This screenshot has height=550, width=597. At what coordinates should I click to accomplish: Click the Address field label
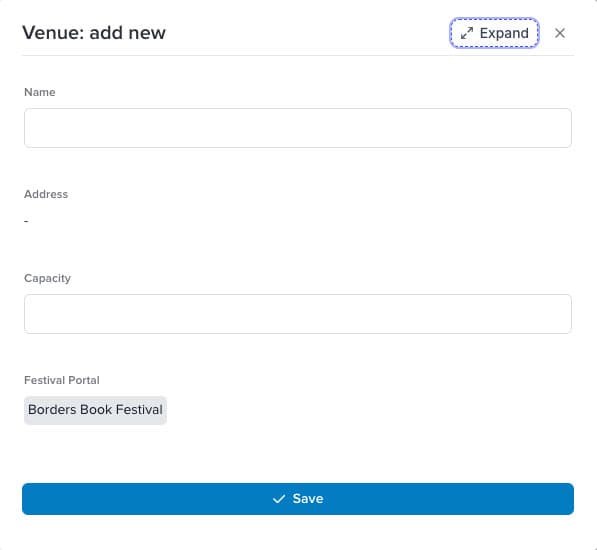46,194
